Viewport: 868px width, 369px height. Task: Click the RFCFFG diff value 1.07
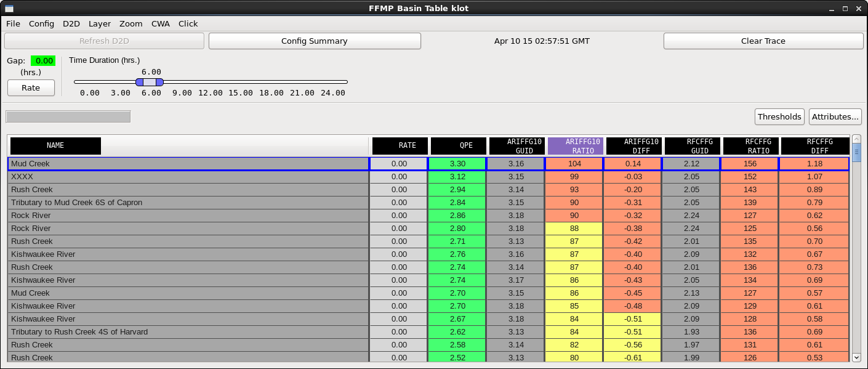[814, 177]
